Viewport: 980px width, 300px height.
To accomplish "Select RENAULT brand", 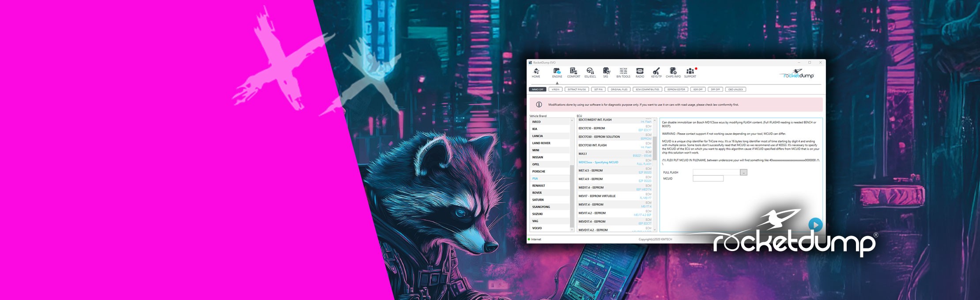I will coord(550,186).
